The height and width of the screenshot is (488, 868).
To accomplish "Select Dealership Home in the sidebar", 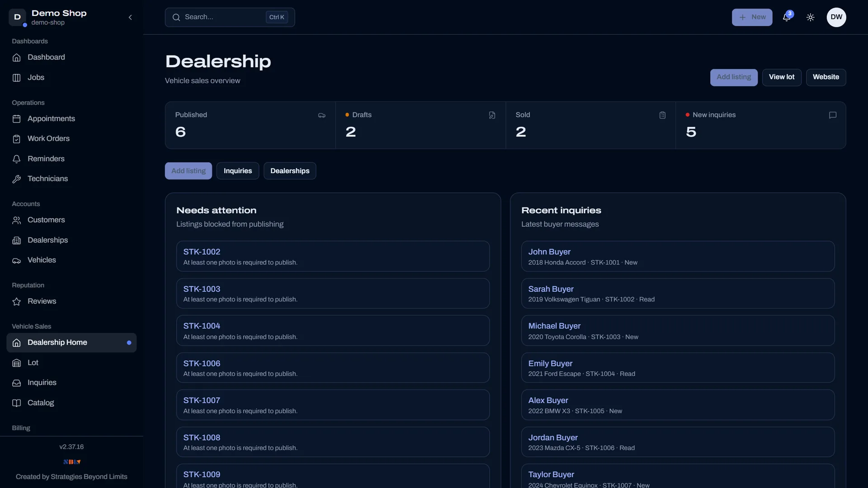I will pyautogui.click(x=71, y=343).
